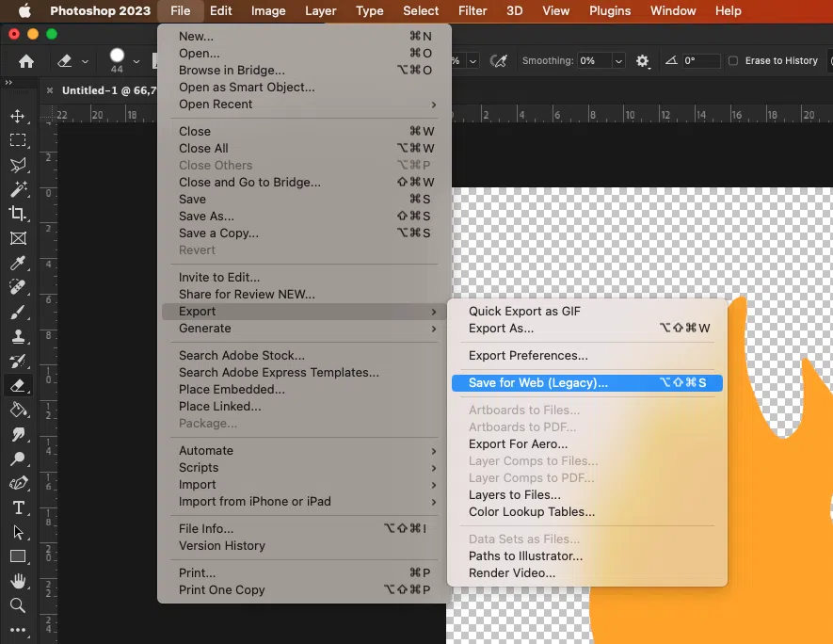Select the Clone Stamp tool
The height and width of the screenshot is (644, 833).
pyautogui.click(x=18, y=336)
